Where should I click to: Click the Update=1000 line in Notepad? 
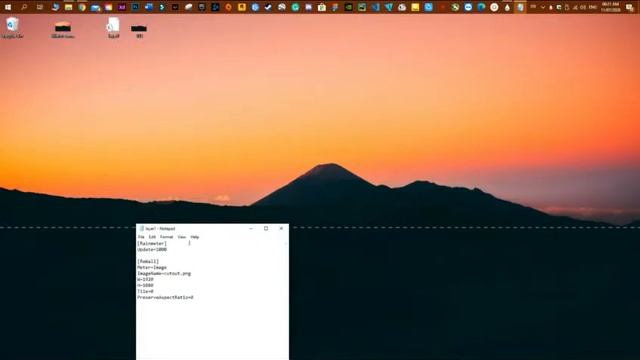coord(152,249)
